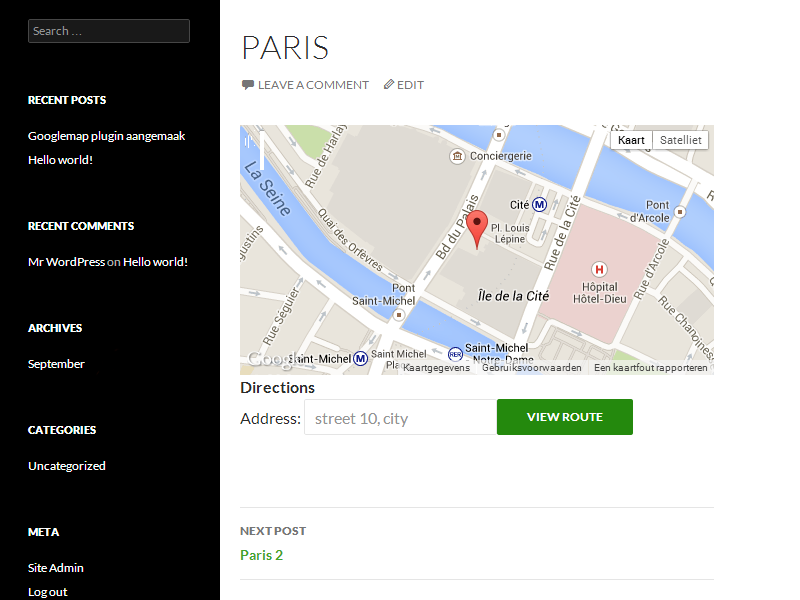Open next post Paris 2
The height and width of the screenshot is (600, 800).
261,555
